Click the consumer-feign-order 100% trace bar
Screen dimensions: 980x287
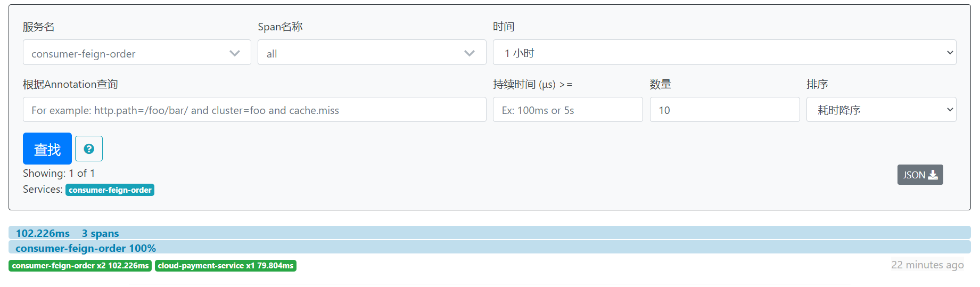point(489,248)
